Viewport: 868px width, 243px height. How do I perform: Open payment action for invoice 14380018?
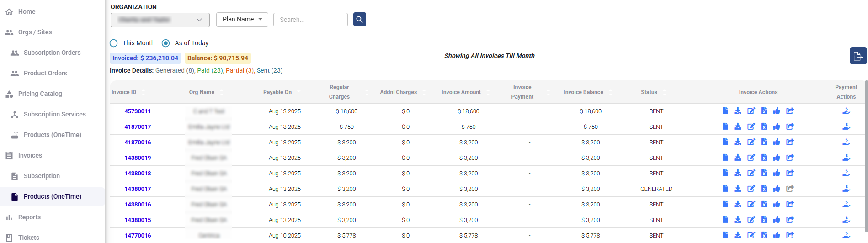point(846,173)
